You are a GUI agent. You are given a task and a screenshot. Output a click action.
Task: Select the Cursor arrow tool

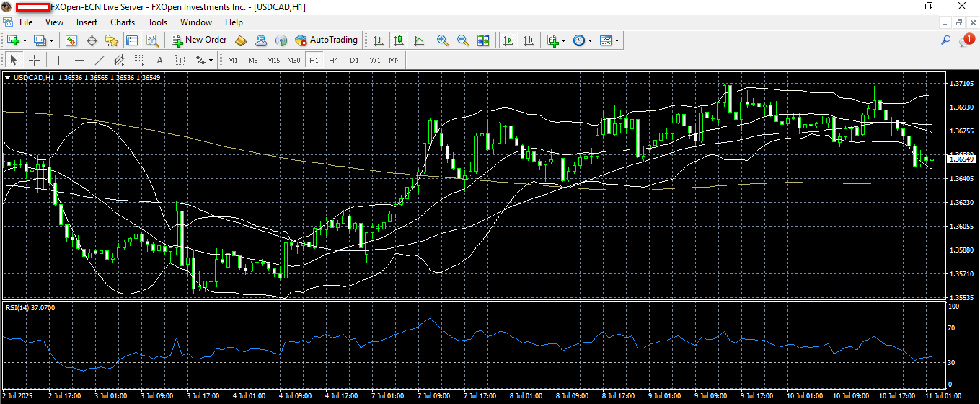[14, 60]
